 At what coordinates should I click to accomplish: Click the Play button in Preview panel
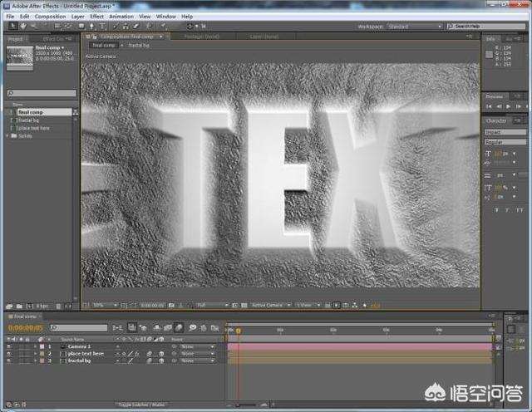508,106
